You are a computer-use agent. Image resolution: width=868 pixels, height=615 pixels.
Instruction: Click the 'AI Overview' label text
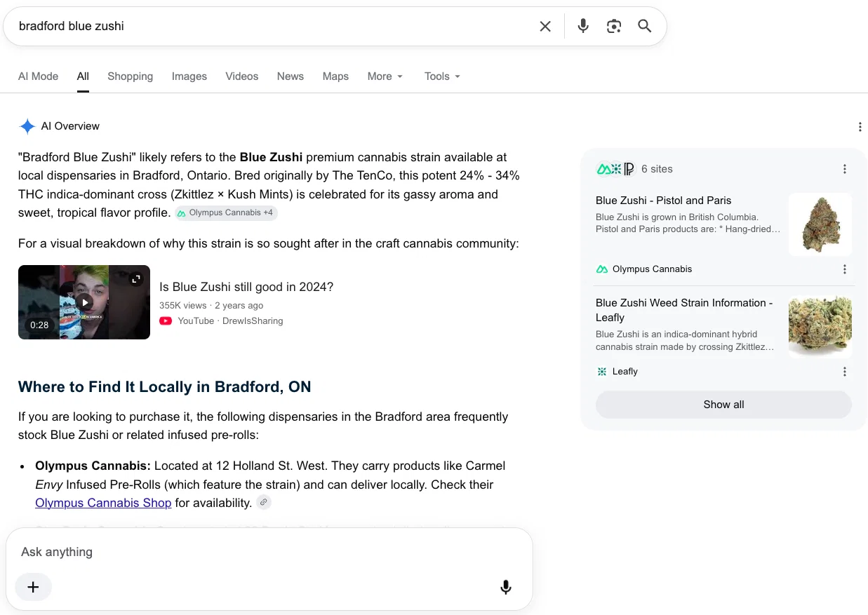(x=70, y=126)
